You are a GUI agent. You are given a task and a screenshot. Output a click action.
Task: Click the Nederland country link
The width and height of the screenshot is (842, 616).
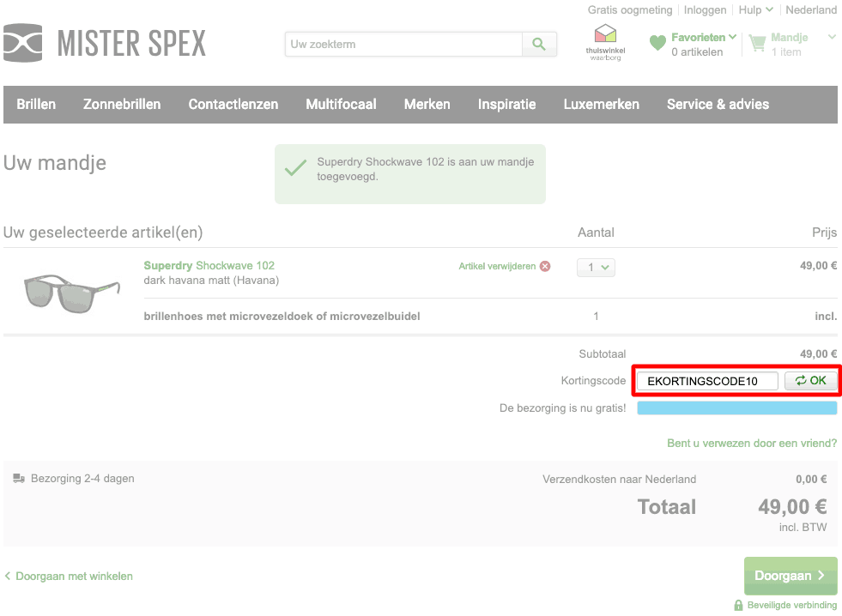(x=811, y=9)
